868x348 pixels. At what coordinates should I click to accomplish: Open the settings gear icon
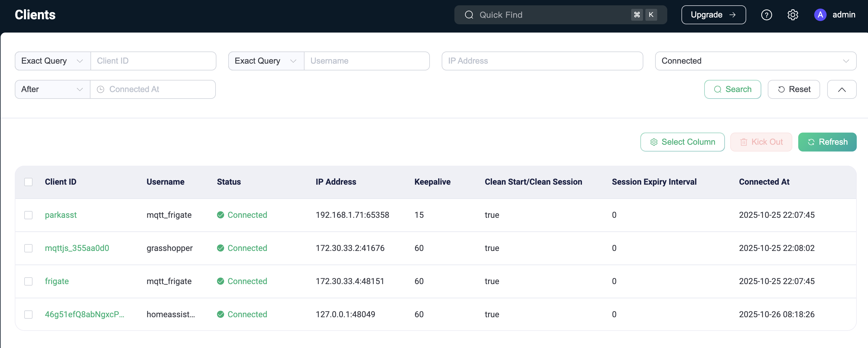pos(793,15)
